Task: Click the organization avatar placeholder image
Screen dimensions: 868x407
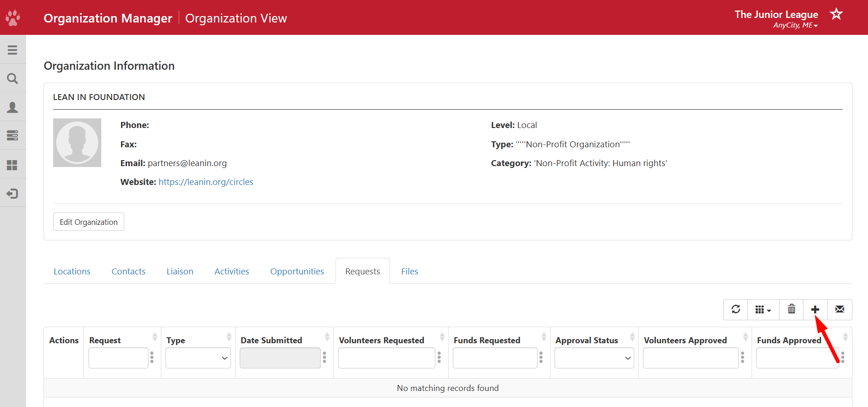Action: 77,143
